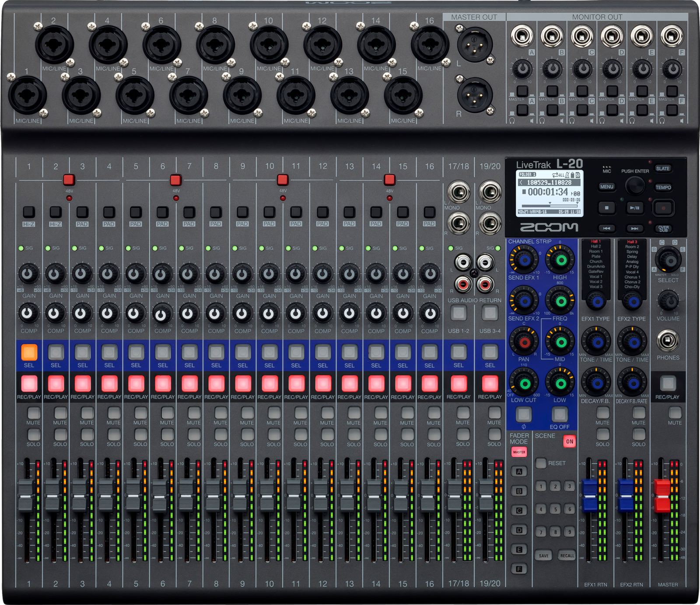Select fader mode A in FADER MODE section
Screen dimensions: 700x605
point(518,472)
